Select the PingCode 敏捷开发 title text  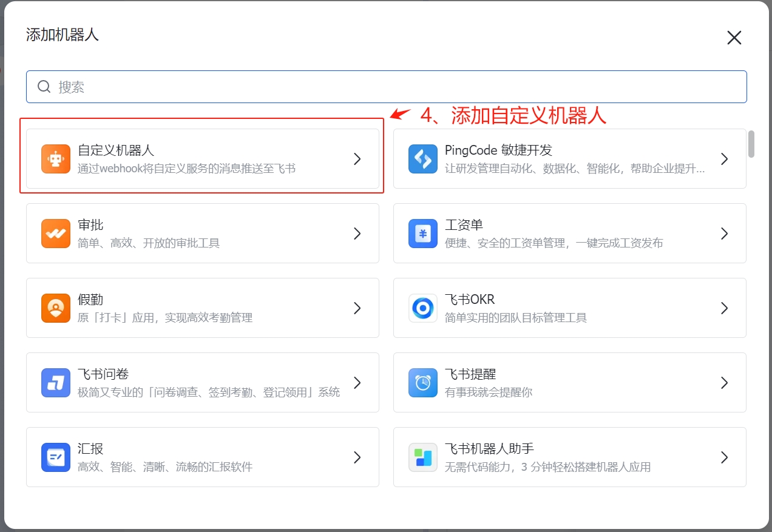pos(498,150)
